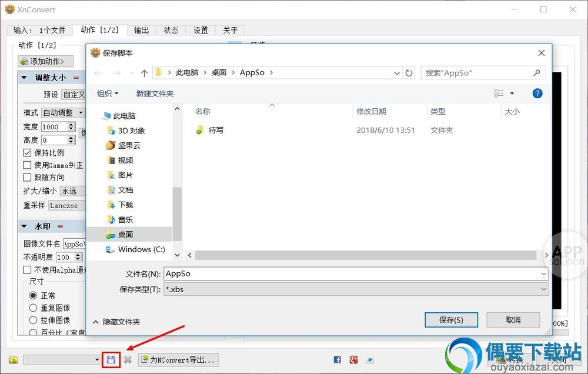Select the 待写 folder in file list
The width and height of the screenshot is (588, 374).
210,130
